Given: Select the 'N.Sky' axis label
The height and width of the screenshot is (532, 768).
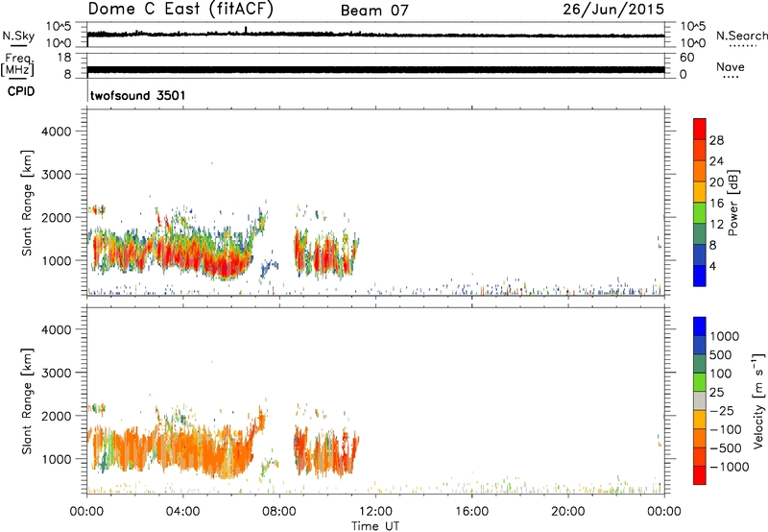Looking at the screenshot, I should (x=18, y=36).
